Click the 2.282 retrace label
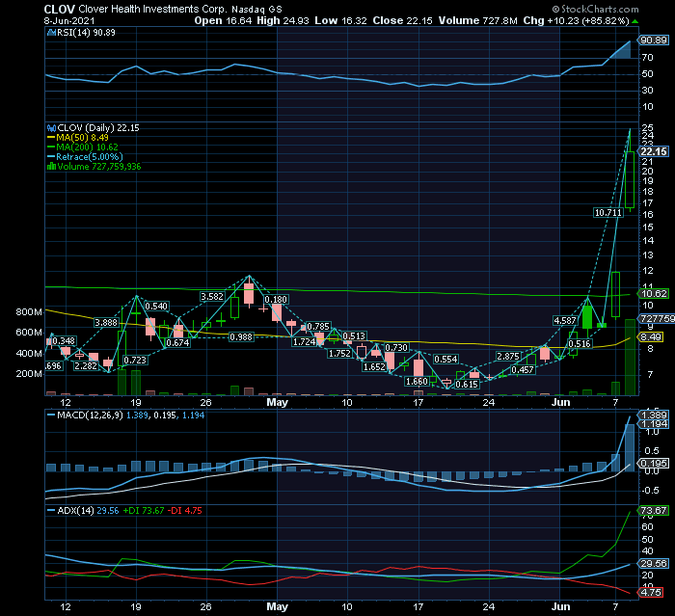The image size is (675, 616). click(86, 366)
